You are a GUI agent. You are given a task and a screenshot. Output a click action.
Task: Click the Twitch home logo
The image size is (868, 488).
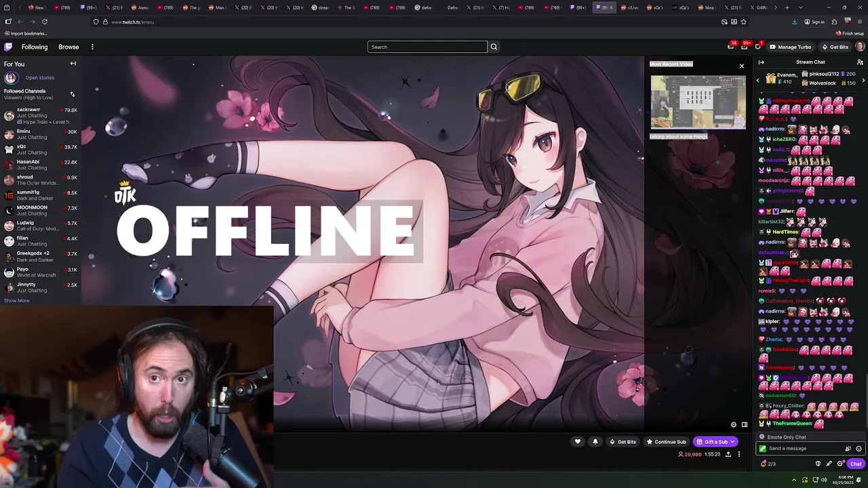tap(8, 47)
